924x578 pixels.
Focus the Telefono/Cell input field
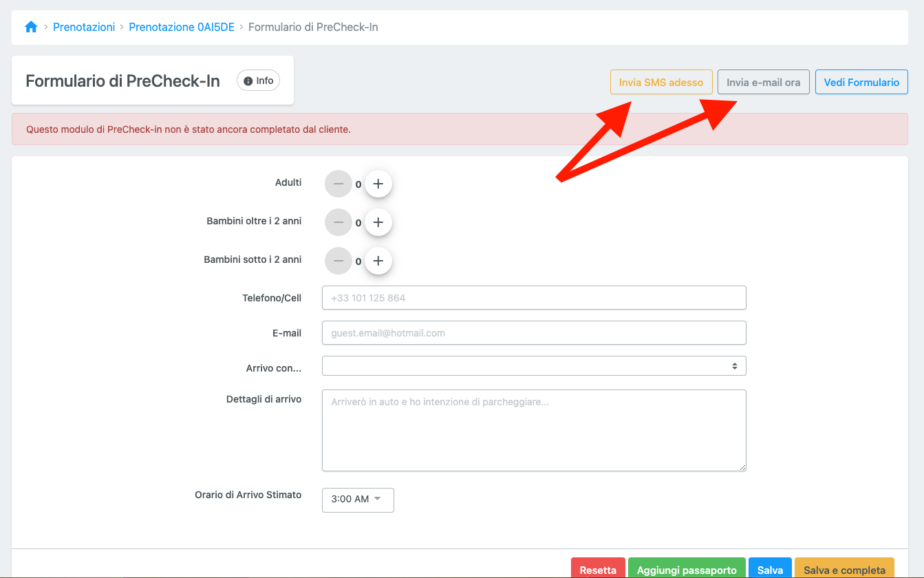pyautogui.click(x=533, y=299)
